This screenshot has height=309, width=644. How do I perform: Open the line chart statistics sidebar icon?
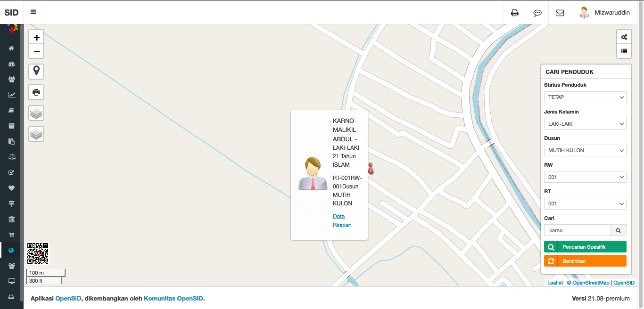pyautogui.click(x=12, y=95)
